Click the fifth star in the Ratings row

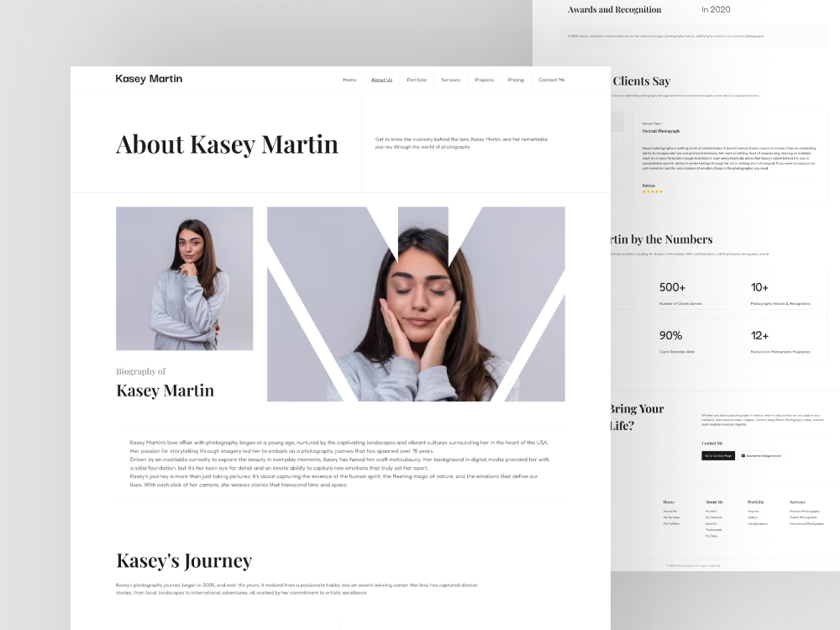660,192
